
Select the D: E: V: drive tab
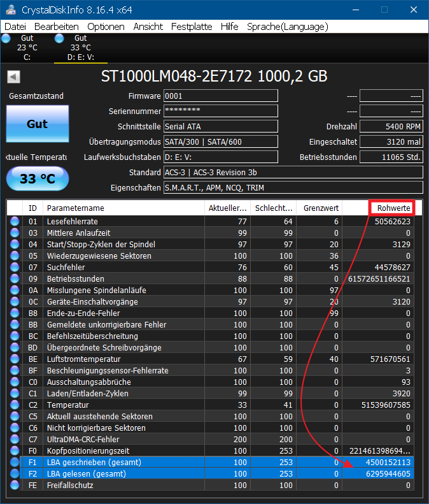[81, 48]
